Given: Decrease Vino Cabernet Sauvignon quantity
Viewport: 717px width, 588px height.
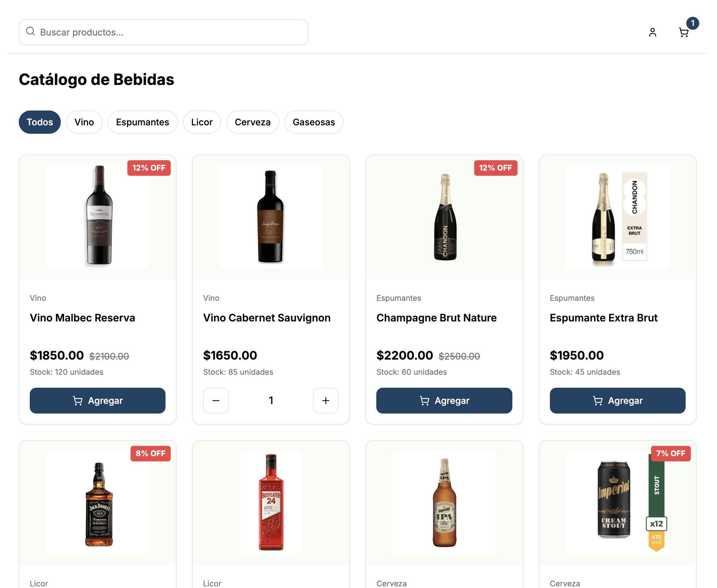Looking at the screenshot, I should [216, 400].
